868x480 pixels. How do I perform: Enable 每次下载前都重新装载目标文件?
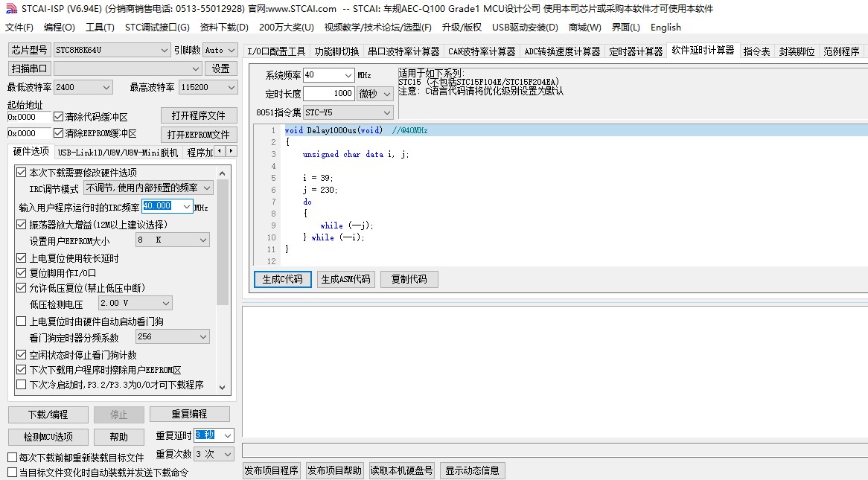[12, 458]
